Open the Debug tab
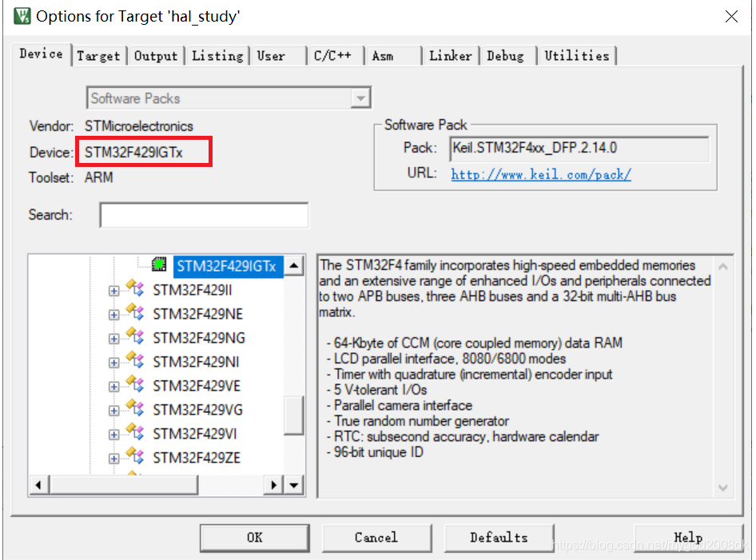This screenshot has width=756, height=560. tap(507, 55)
